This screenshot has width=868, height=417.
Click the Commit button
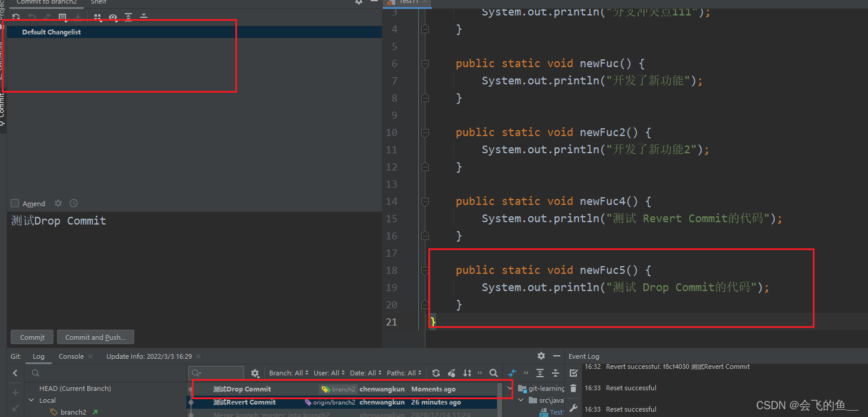[x=32, y=337]
